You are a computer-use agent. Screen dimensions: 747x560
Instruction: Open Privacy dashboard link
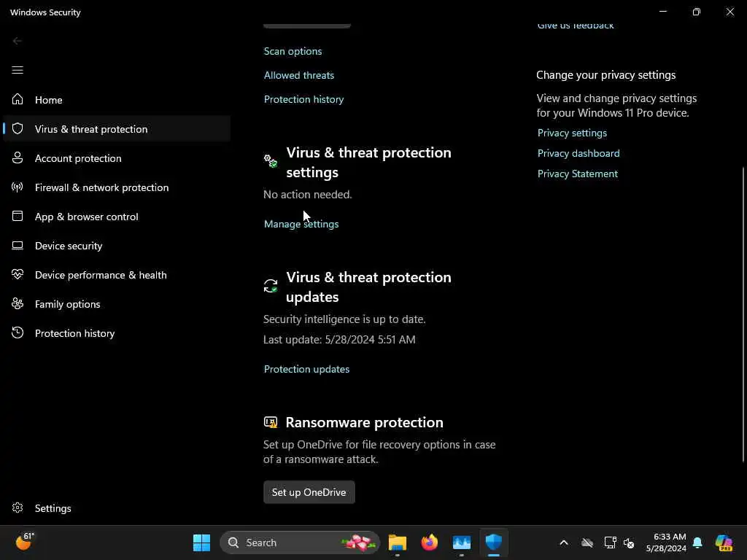tap(578, 153)
